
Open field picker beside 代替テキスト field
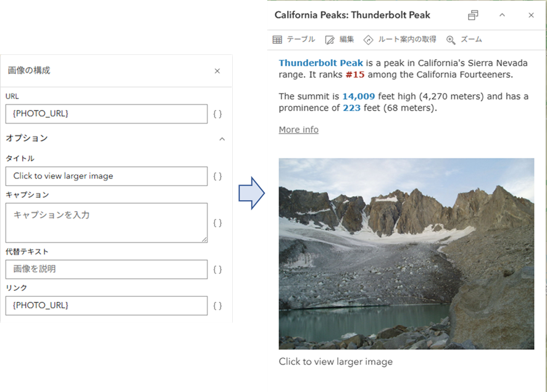tap(217, 270)
